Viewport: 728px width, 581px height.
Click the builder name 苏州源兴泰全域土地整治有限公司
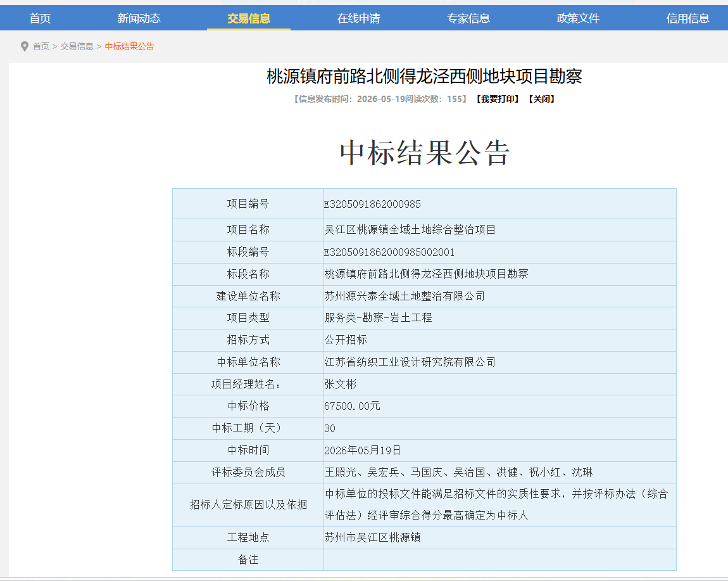[x=405, y=296]
